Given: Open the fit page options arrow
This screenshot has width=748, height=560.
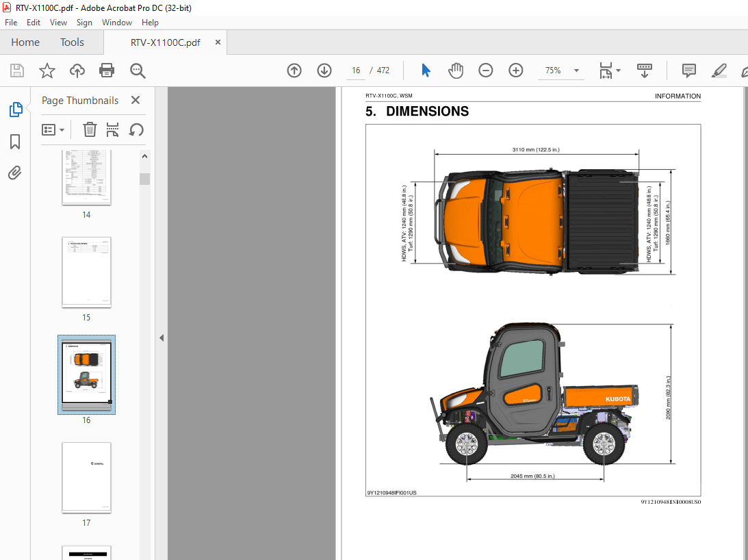Looking at the screenshot, I should tap(618, 71).
